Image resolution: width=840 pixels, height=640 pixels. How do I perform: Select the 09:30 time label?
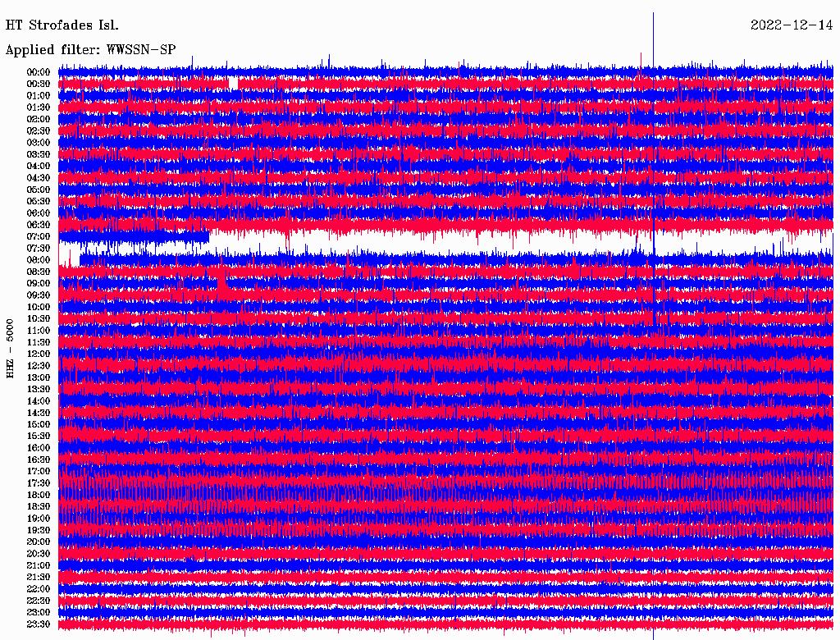coord(39,295)
